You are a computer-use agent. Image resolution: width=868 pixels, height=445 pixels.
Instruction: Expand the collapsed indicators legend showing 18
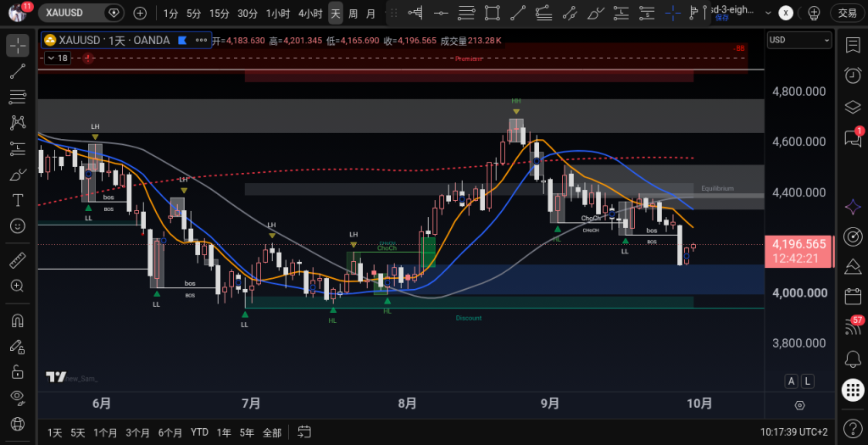57,58
